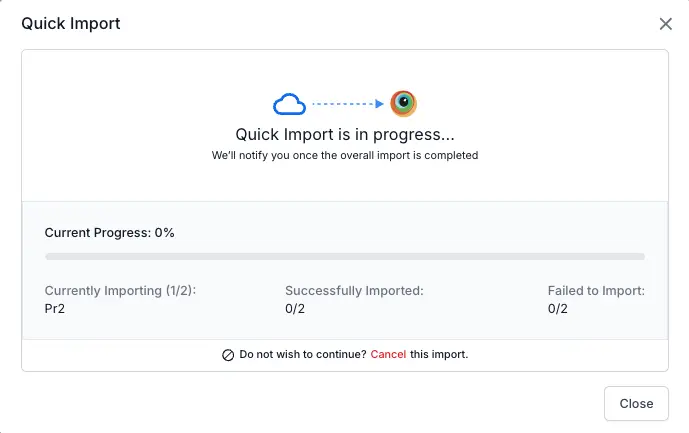This screenshot has height=433, width=689.
Task: Click the 0/2 count under Successfully Imported
Action: point(297,309)
